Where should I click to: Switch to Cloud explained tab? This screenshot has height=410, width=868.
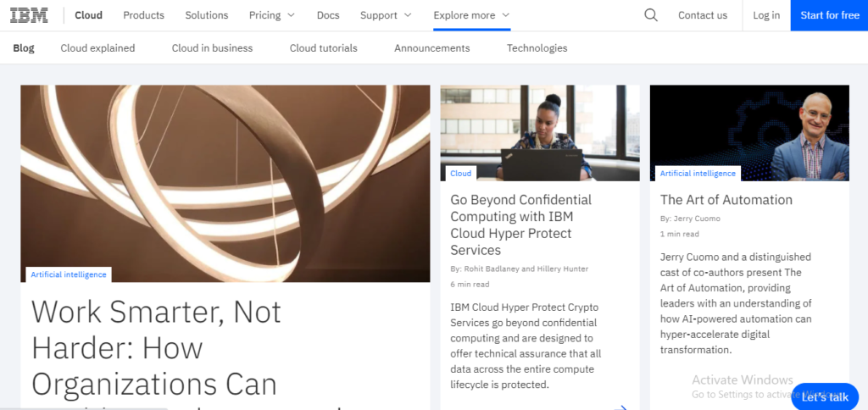point(97,48)
